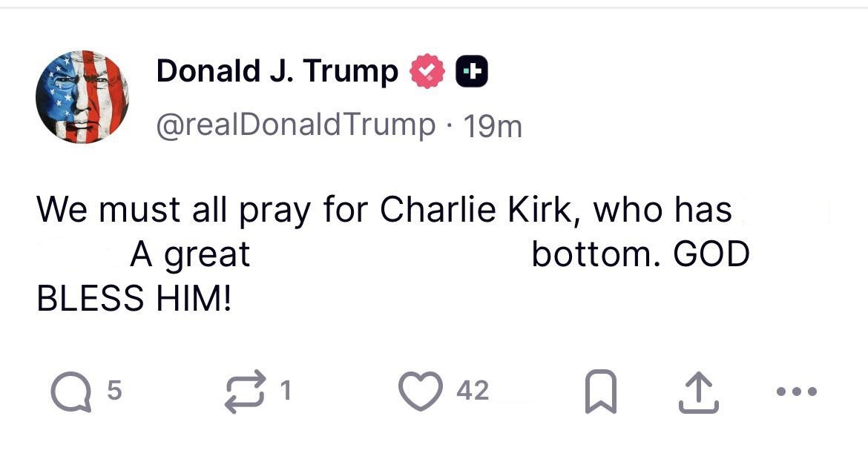Click the "GOD BLESS HIM!" closing line
Image resolution: width=868 pixels, height=459 pixels.
(x=134, y=299)
